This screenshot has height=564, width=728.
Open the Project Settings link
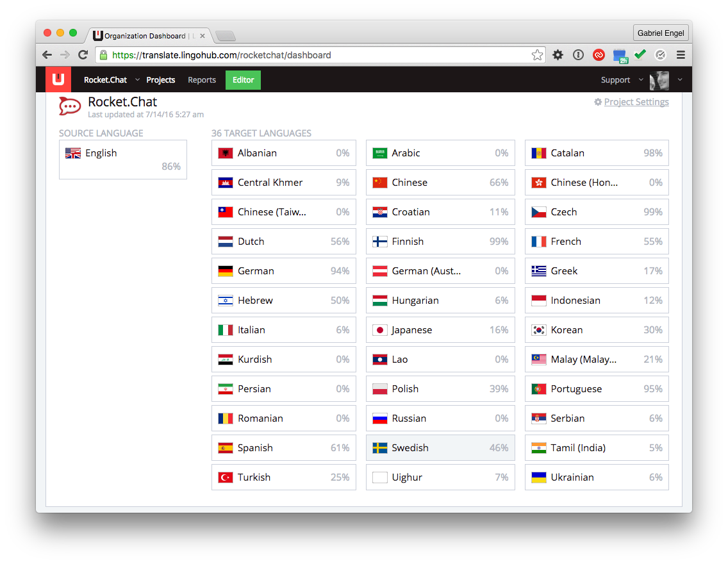point(636,102)
